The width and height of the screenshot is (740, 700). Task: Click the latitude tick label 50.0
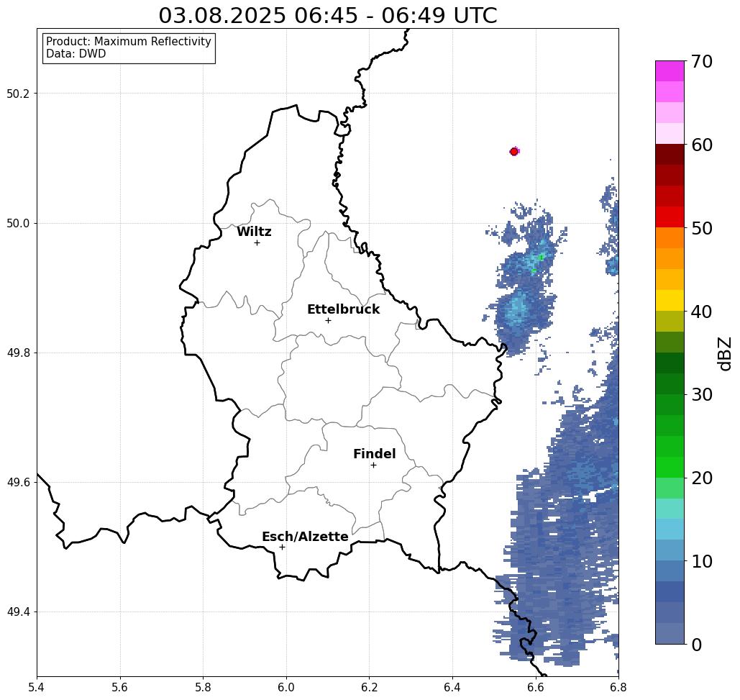click(18, 223)
